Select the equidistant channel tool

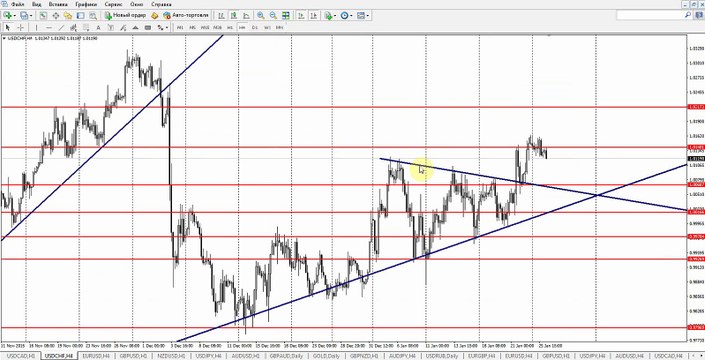73,27
